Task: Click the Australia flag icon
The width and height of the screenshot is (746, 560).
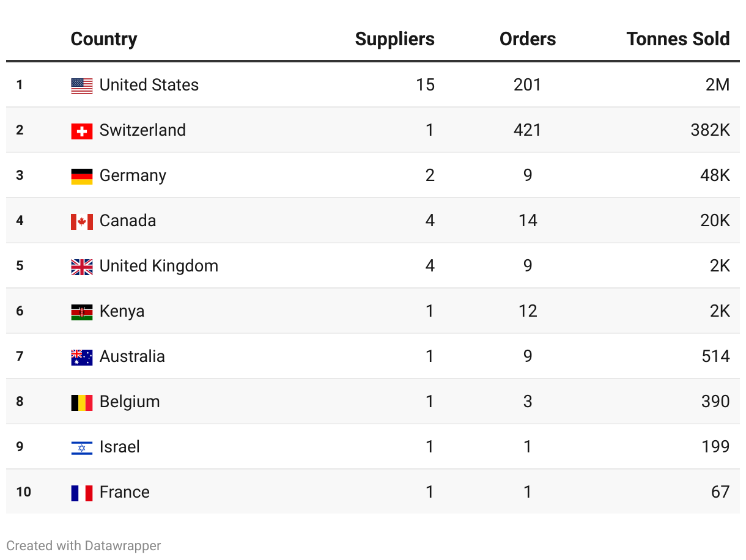Action: pos(82,357)
